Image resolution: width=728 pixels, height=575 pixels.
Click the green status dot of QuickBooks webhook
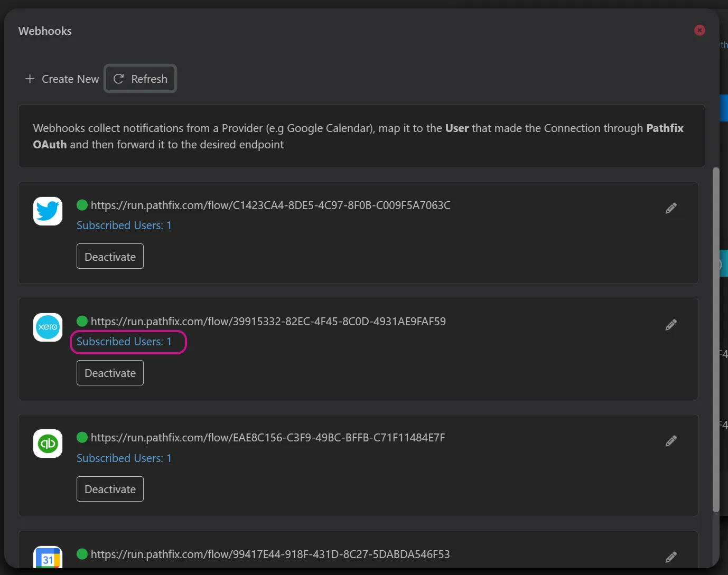82,437
